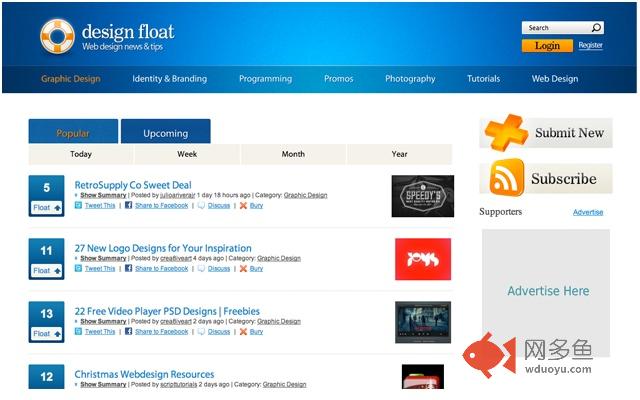
Task: Switch to the Upcoming tab
Action: tap(166, 131)
